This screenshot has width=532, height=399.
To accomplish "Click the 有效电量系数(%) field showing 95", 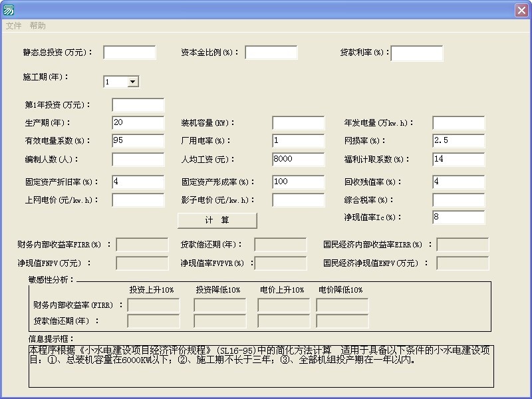I will pyautogui.click(x=138, y=141).
